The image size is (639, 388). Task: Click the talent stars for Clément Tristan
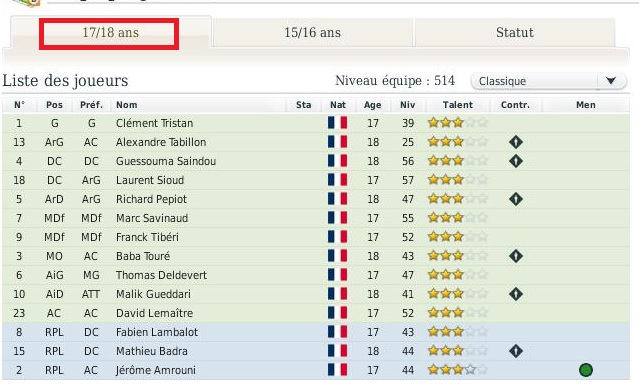pyautogui.click(x=458, y=123)
